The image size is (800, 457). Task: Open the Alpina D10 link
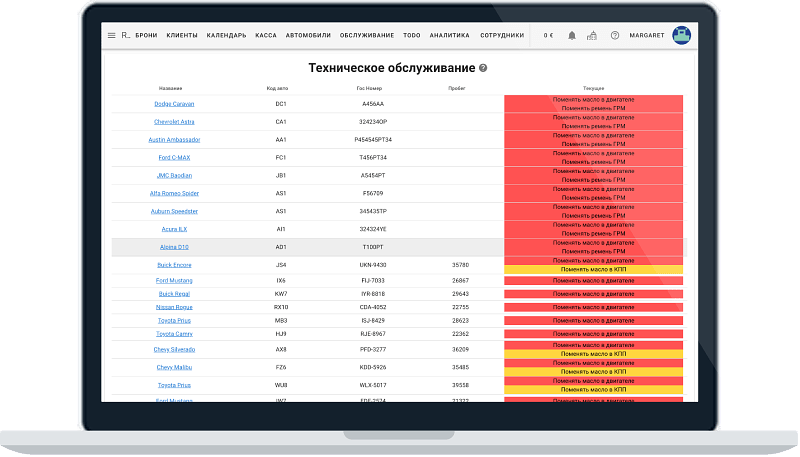click(174, 247)
